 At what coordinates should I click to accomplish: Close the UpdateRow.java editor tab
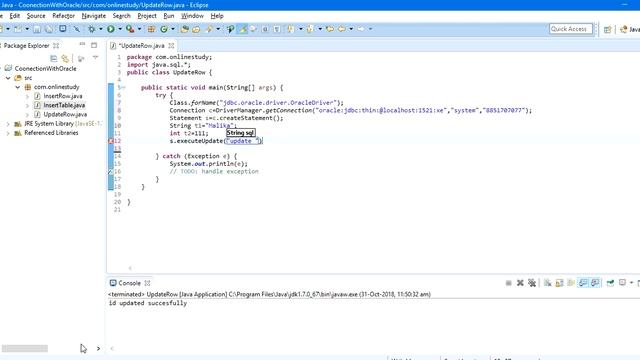tap(171, 46)
